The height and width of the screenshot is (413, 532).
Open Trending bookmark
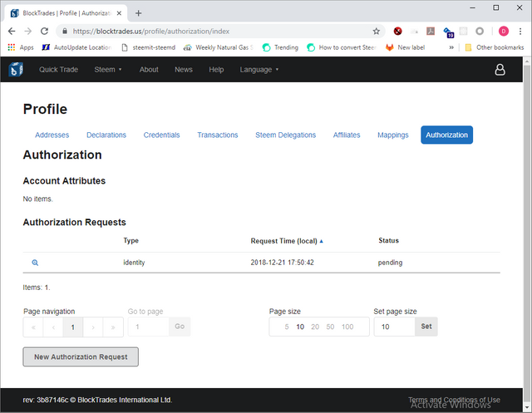point(281,47)
